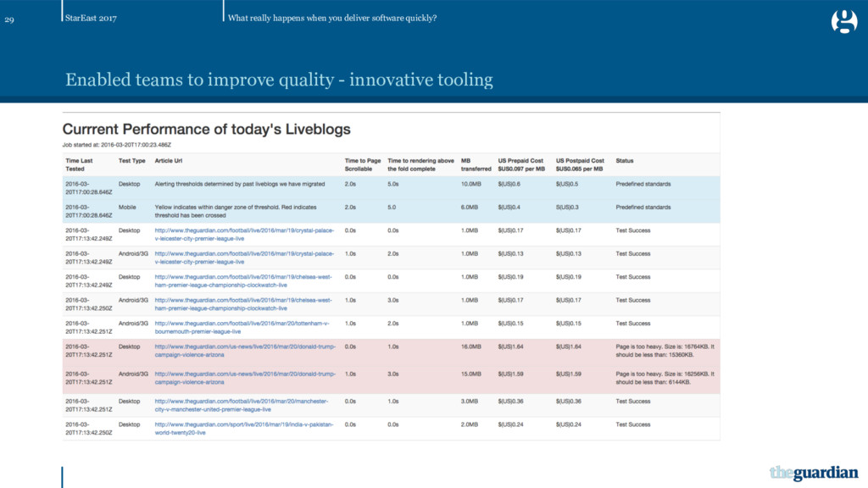Click the '15.0MB' transferred cell
Viewport: 868px width, 488px height.
pyautogui.click(x=471, y=374)
